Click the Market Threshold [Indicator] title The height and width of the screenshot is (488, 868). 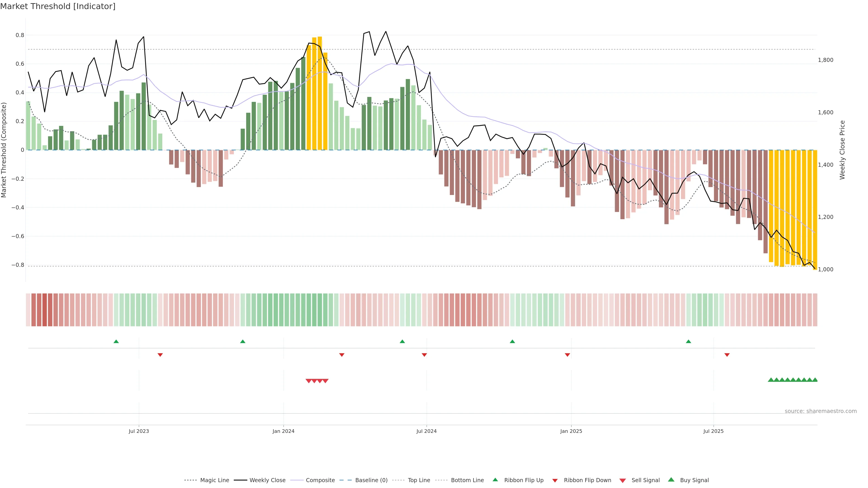pos(58,6)
